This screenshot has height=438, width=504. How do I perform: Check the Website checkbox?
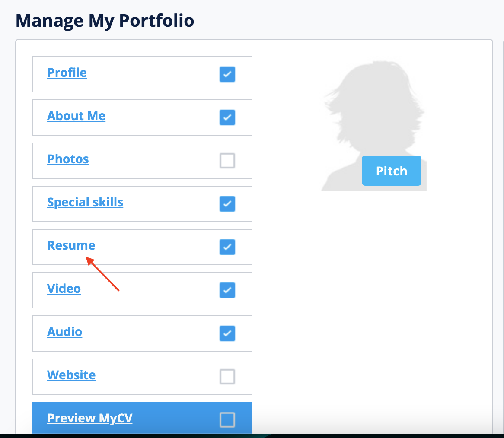(227, 377)
